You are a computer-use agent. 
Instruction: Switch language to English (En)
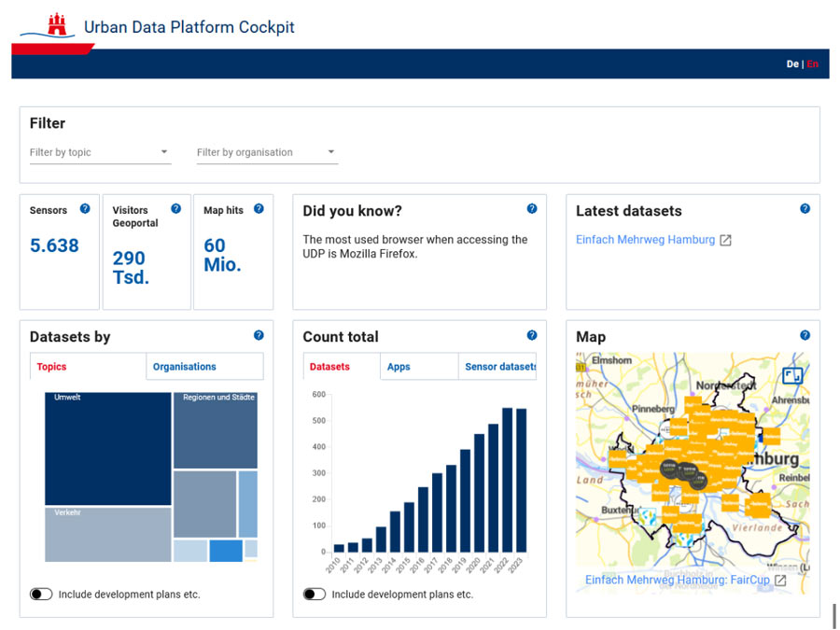click(813, 64)
